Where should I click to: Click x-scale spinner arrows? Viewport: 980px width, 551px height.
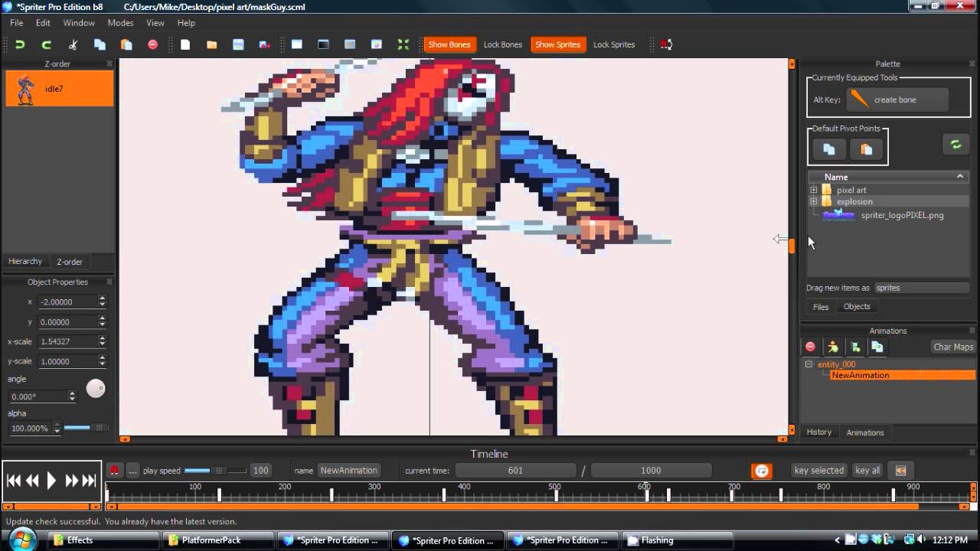(x=102, y=341)
